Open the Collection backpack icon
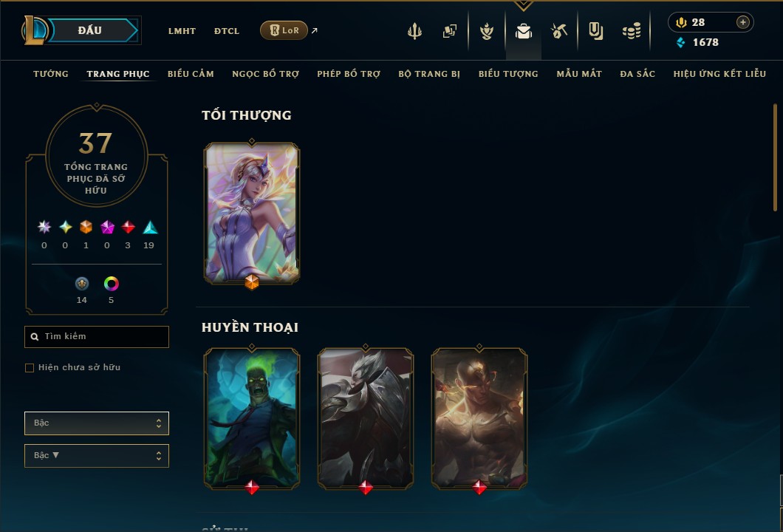 point(523,32)
